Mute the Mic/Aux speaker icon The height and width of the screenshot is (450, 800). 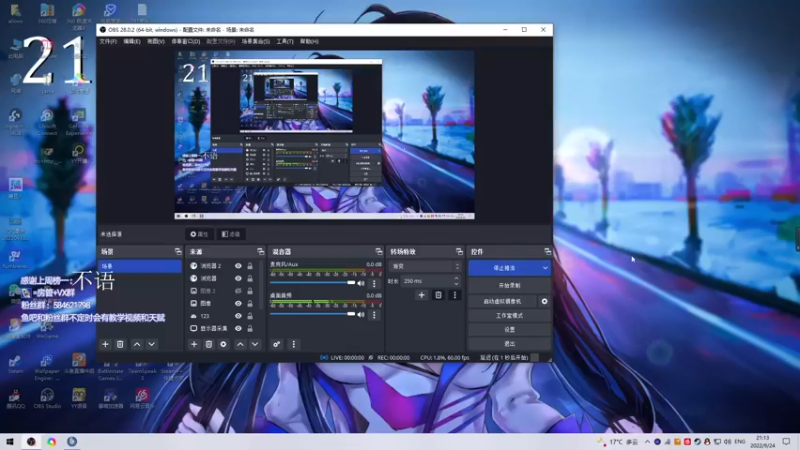(361, 283)
